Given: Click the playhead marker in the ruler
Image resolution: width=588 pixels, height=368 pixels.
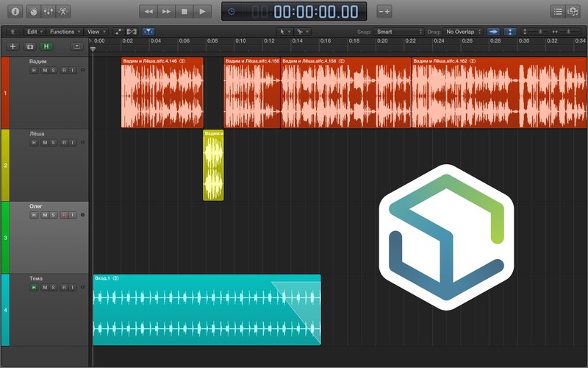Looking at the screenshot, I should click(93, 49).
